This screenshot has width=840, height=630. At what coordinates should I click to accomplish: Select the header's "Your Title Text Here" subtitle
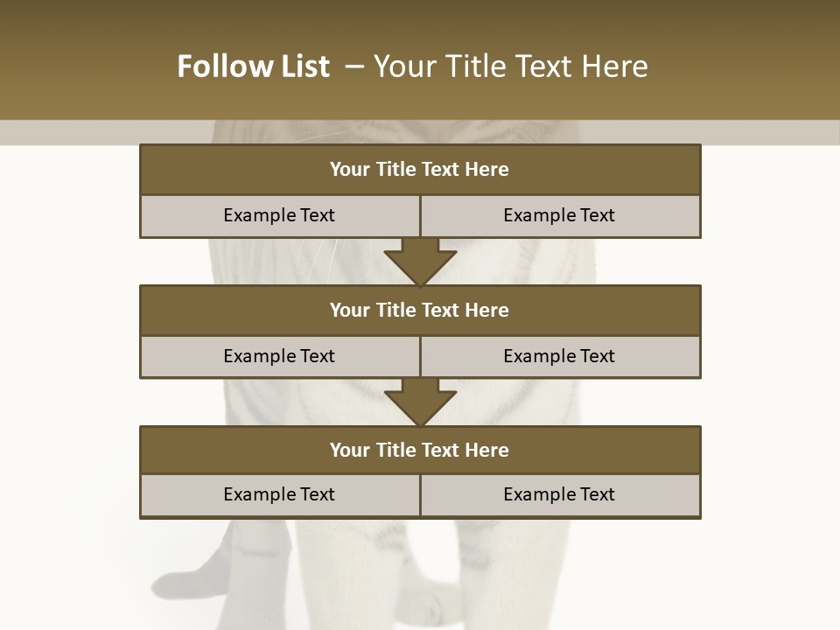[510, 66]
